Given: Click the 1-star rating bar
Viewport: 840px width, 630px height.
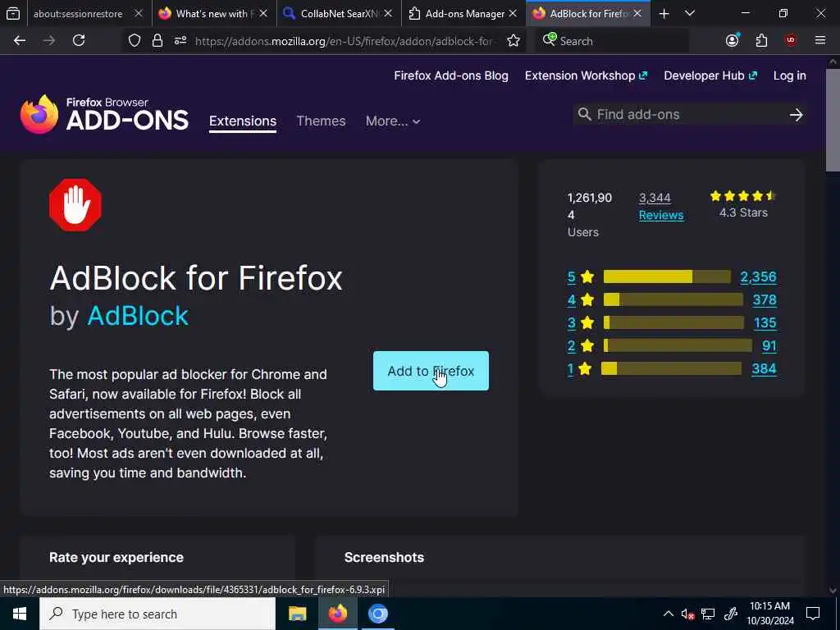Looking at the screenshot, I should [671, 368].
